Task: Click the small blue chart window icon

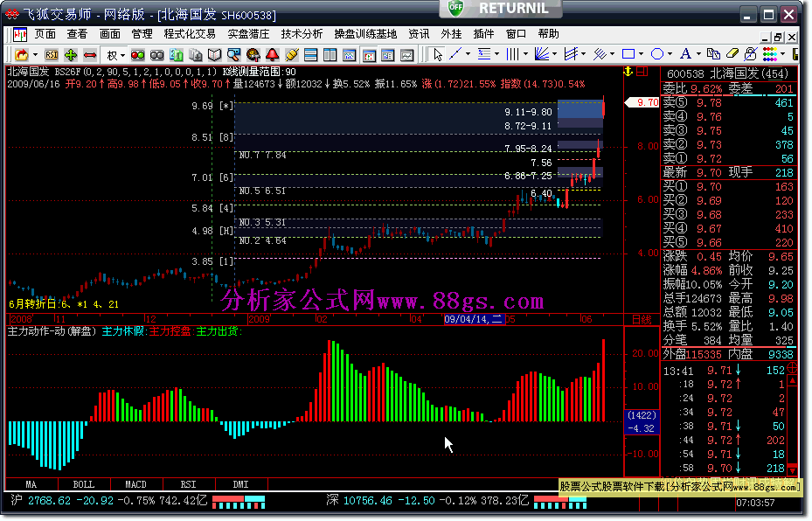Action: [x=349, y=54]
